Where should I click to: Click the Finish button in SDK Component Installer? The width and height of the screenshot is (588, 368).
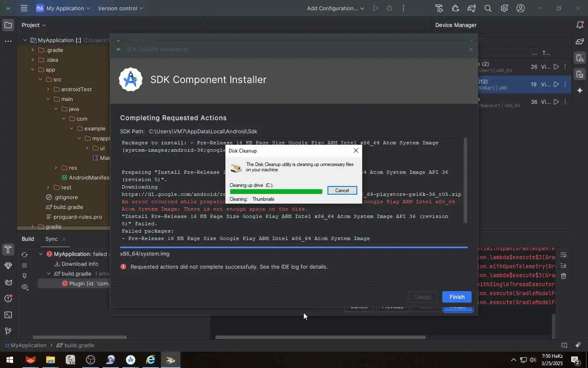(x=457, y=297)
